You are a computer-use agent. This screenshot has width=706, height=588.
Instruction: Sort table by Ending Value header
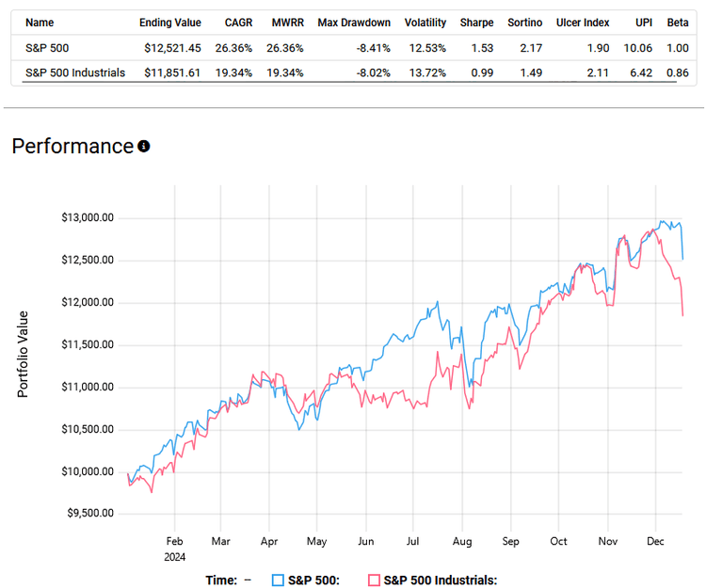[170, 23]
